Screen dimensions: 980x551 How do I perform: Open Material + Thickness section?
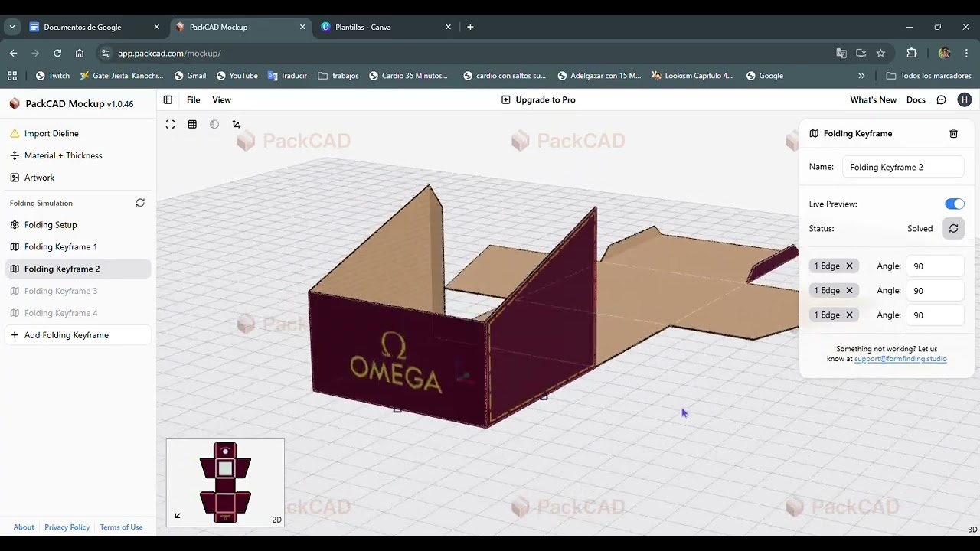click(x=78, y=155)
